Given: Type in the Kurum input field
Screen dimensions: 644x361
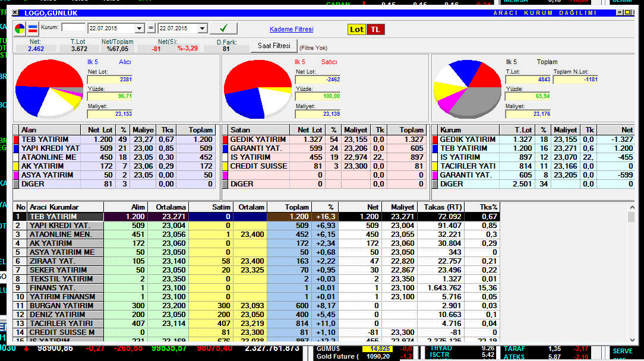Looking at the screenshot, I should (73, 28).
